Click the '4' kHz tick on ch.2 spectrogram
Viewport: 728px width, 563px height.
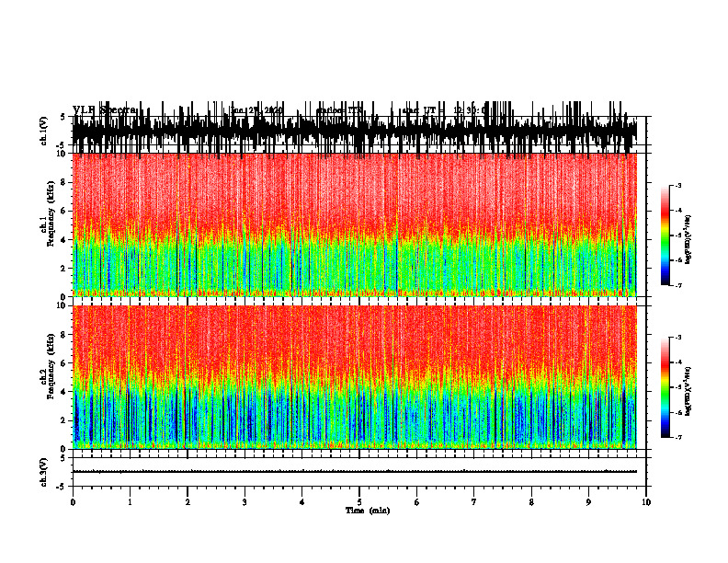click(64, 392)
